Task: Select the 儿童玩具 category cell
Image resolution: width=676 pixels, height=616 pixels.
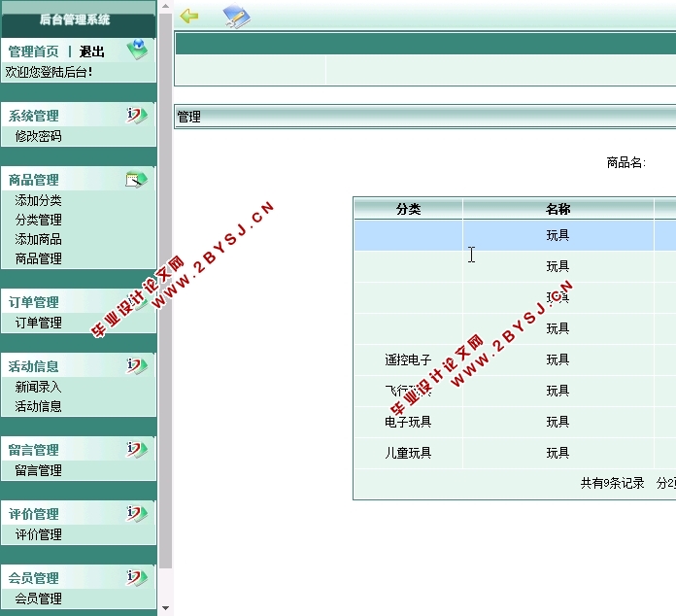Action: pyautogui.click(x=408, y=453)
